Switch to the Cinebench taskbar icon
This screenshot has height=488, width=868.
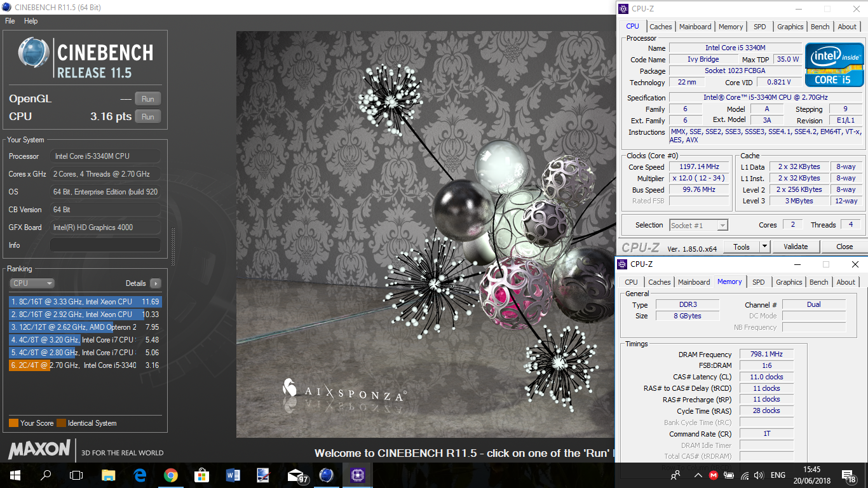tap(326, 475)
